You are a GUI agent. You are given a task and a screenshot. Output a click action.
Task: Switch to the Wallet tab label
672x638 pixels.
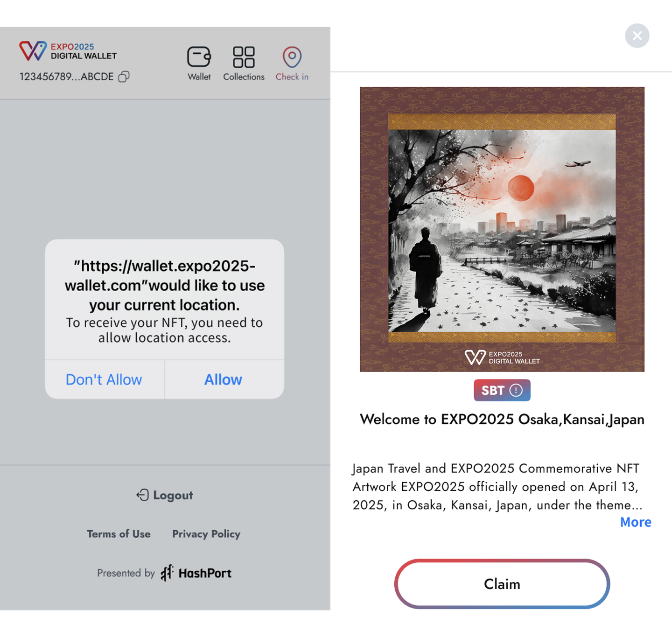point(199,77)
